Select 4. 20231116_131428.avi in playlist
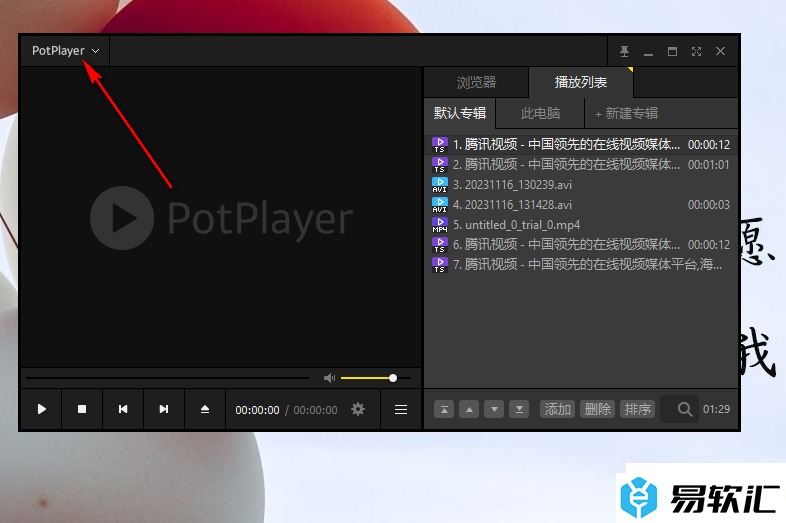786x523 pixels. [x=581, y=205]
